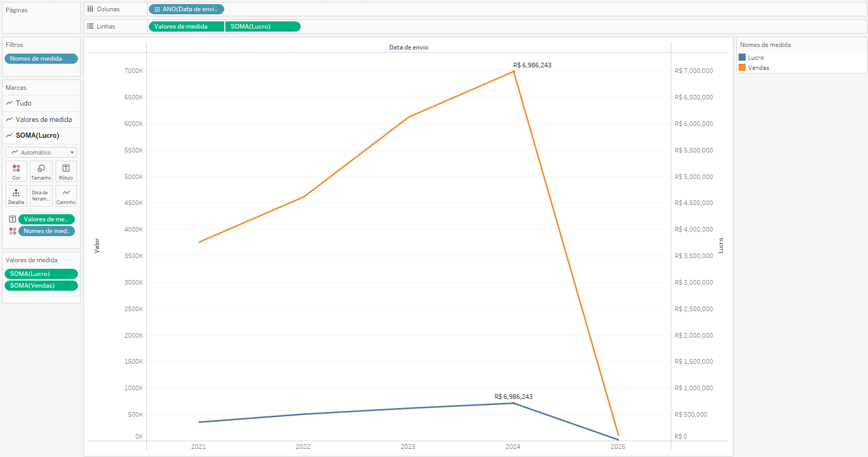The height and width of the screenshot is (457, 868).
Task: Open the Caminho path marks option
Action: coord(66,196)
